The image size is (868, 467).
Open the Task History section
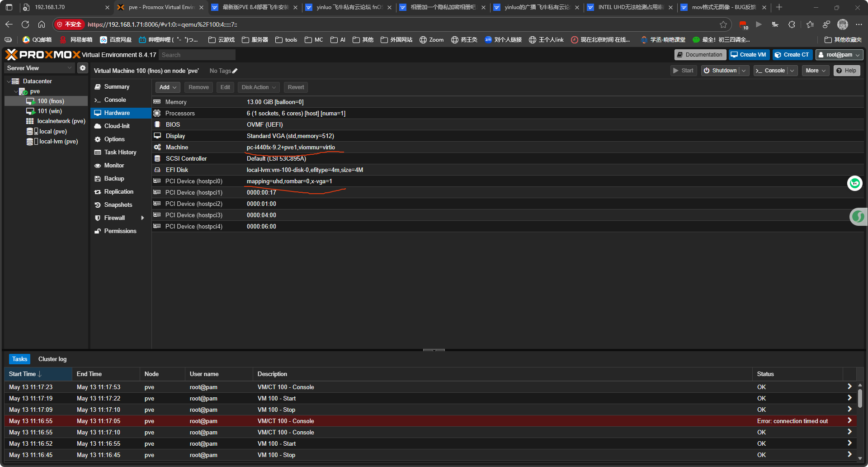[121, 152]
